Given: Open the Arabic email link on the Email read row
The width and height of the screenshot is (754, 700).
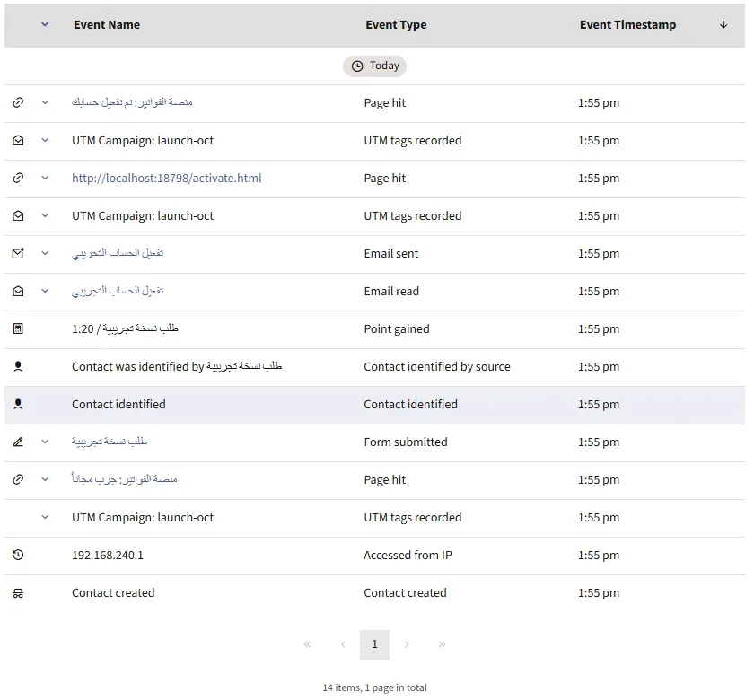Looking at the screenshot, I should tap(118, 291).
